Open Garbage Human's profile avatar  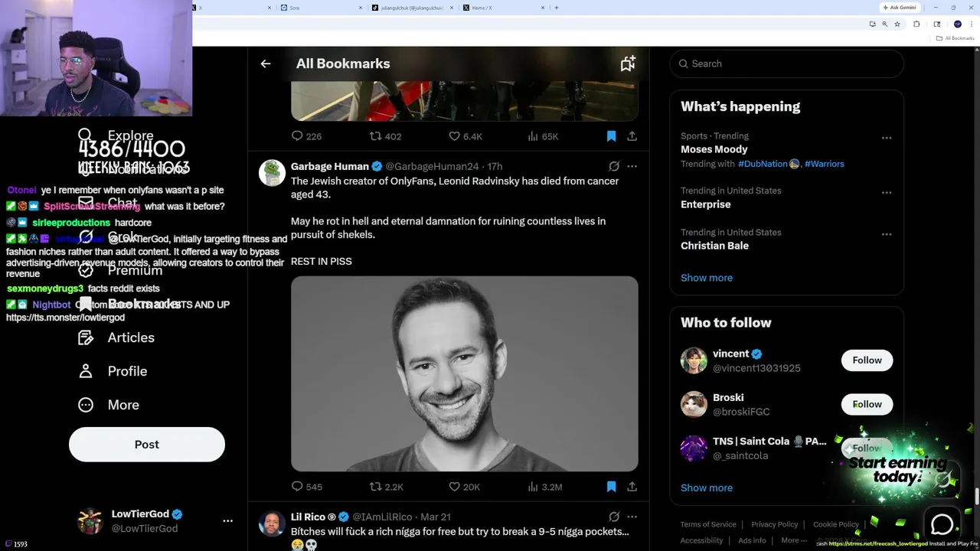[x=272, y=173]
